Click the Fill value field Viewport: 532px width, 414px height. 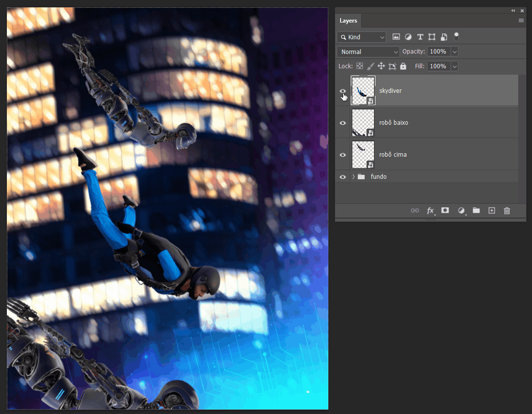coord(439,66)
